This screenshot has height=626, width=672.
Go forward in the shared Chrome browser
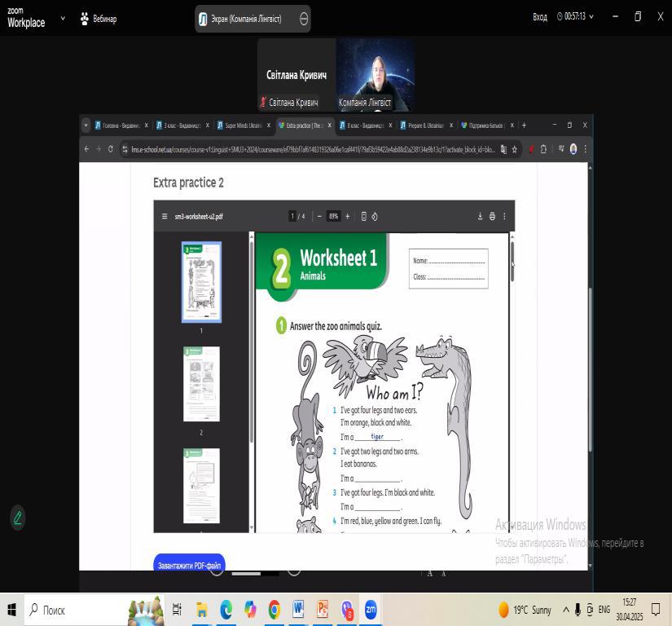(x=99, y=149)
